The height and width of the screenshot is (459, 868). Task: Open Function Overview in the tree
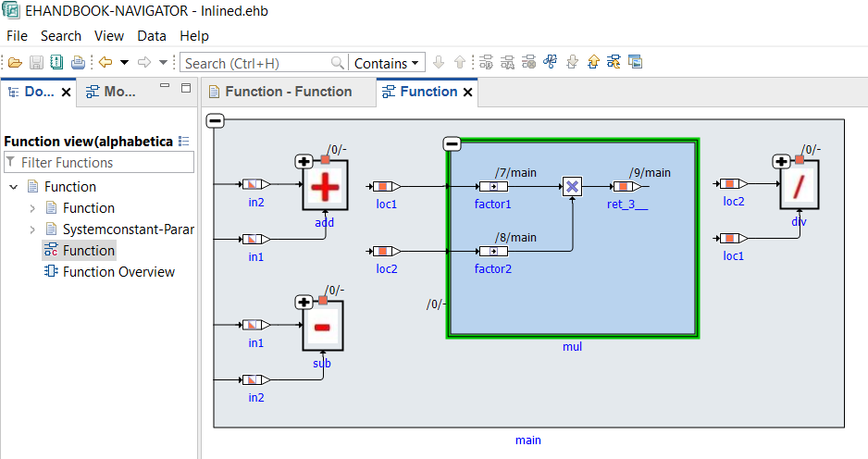pyautogui.click(x=118, y=272)
